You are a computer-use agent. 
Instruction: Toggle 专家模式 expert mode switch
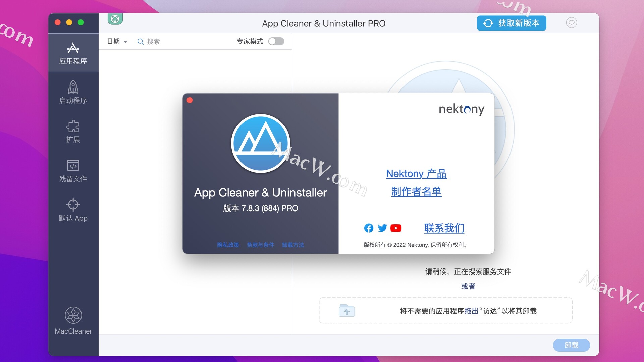[276, 41]
